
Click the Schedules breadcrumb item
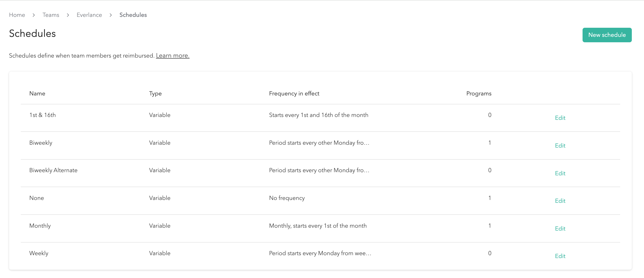pyautogui.click(x=133, y=15)
